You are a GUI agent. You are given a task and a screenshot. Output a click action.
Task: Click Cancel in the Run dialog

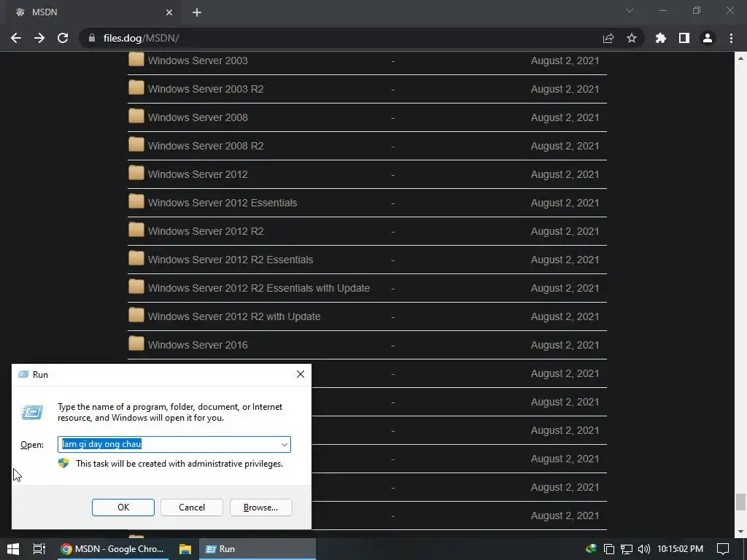(x=192, y=507)
